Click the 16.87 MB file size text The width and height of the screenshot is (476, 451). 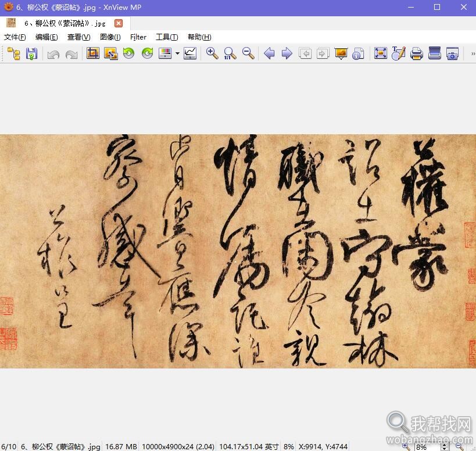121,446
